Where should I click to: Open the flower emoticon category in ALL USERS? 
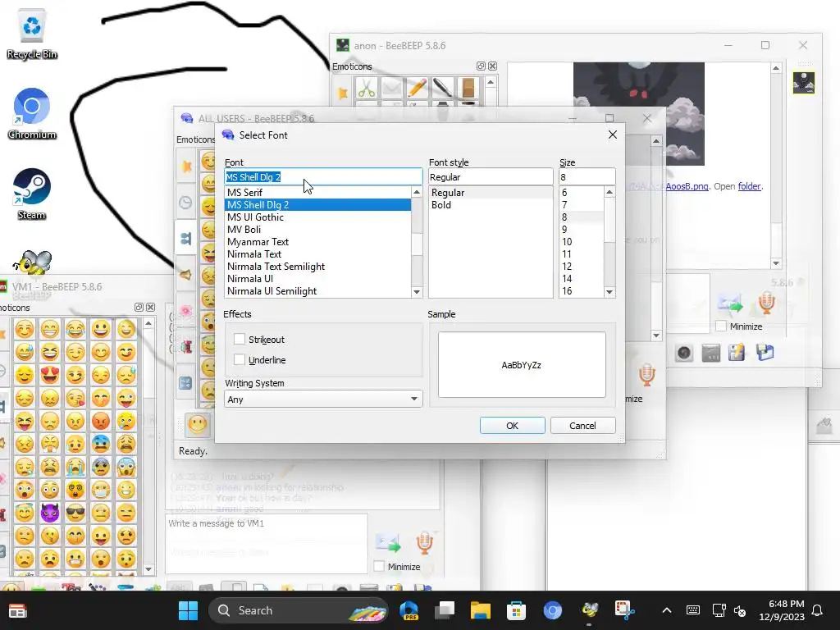point(186,311)
